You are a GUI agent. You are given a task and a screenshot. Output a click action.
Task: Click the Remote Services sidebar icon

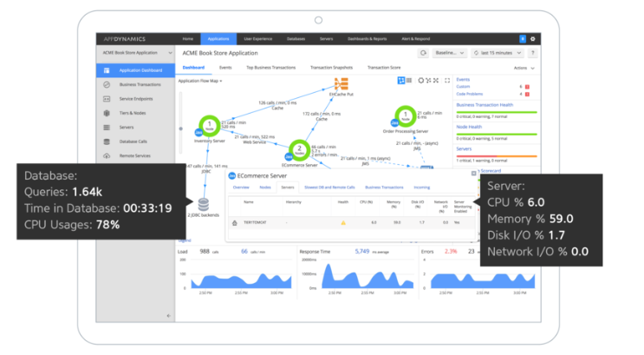pos(107,156)
